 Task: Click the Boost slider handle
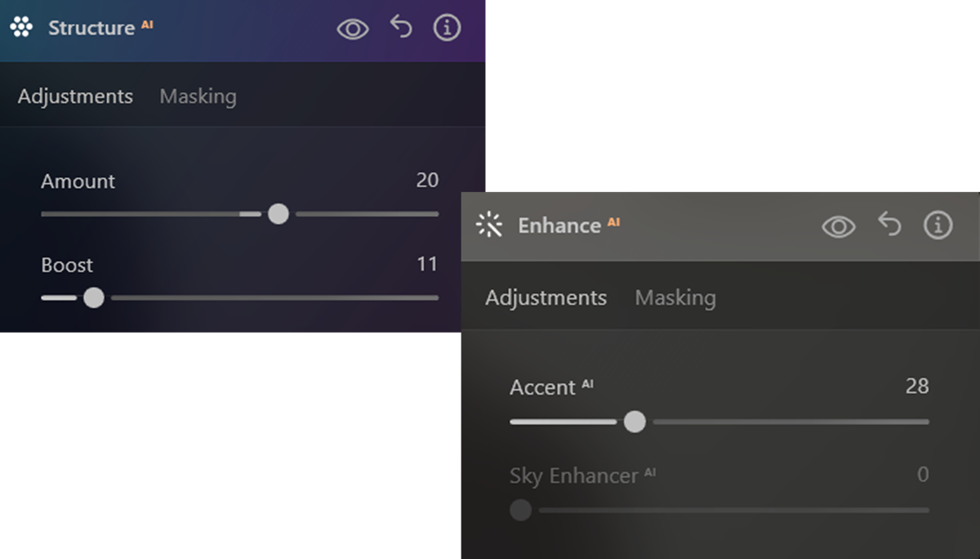pos(94,297)
